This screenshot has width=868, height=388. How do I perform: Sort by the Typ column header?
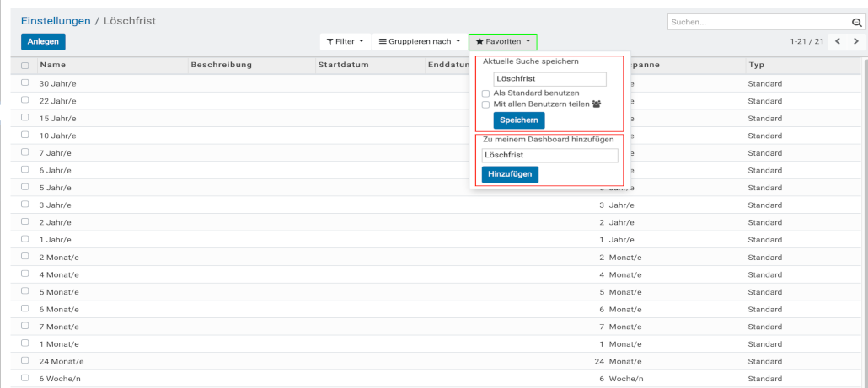point(756,66)
